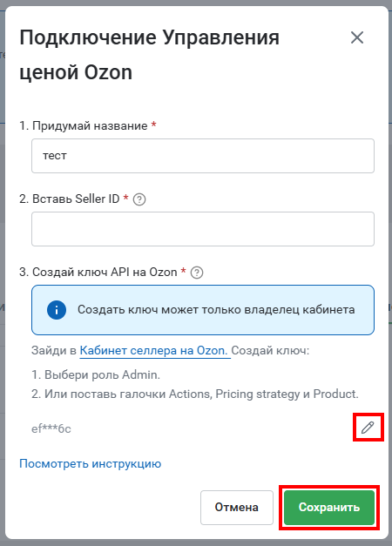The width and height of the screenshot is (392, 546).
Task: Click the Выбери роль Admin instruction line
Action: click(96, 374)
